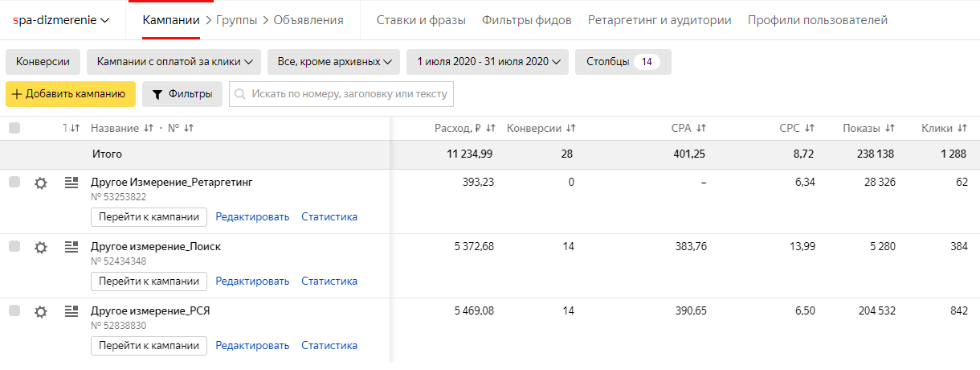
Task: Expand the Все, кроме архивных filter
Action: click(x=334, y=62)
